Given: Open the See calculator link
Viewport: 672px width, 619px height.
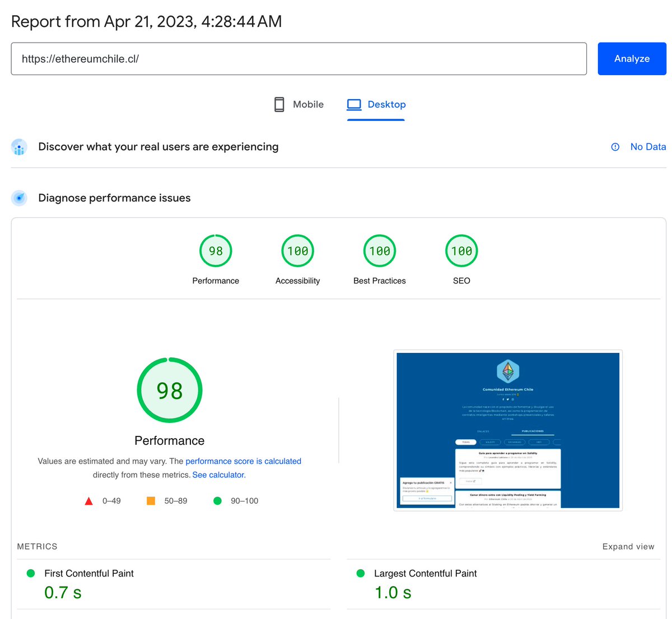Looking at the screenshot, I should [x=218, y=474].
